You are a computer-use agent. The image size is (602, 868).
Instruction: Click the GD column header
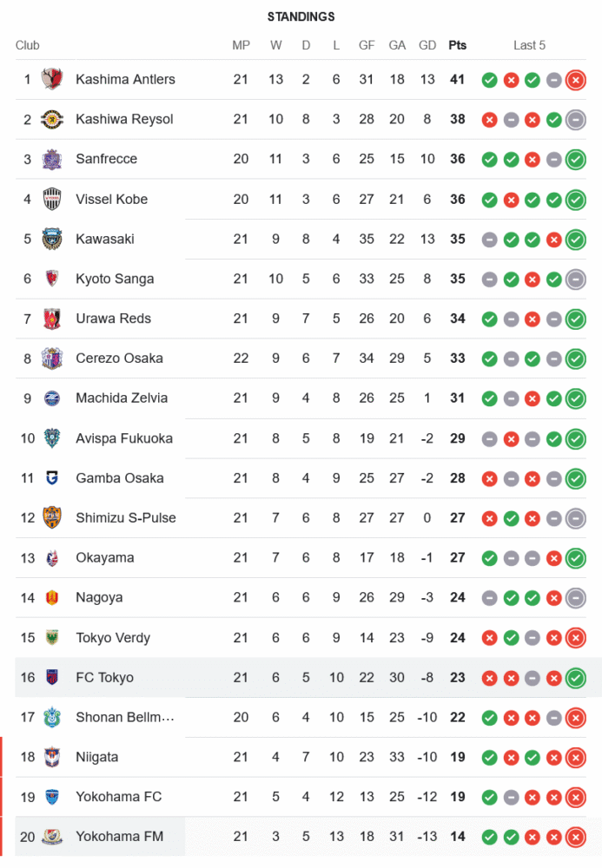[x=427, y=45]
